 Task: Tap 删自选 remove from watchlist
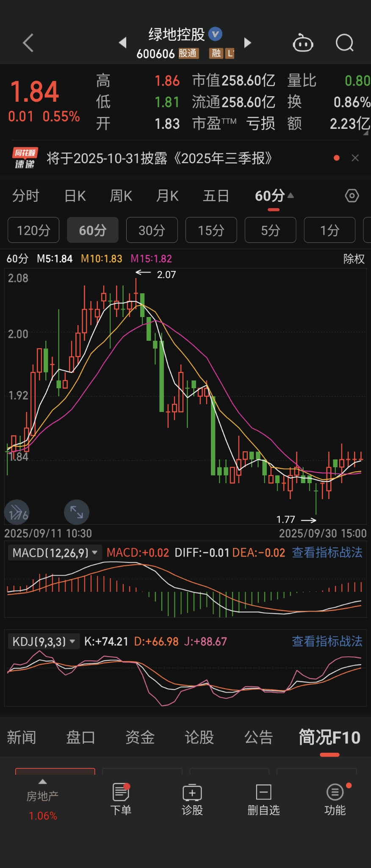point(263,799)
